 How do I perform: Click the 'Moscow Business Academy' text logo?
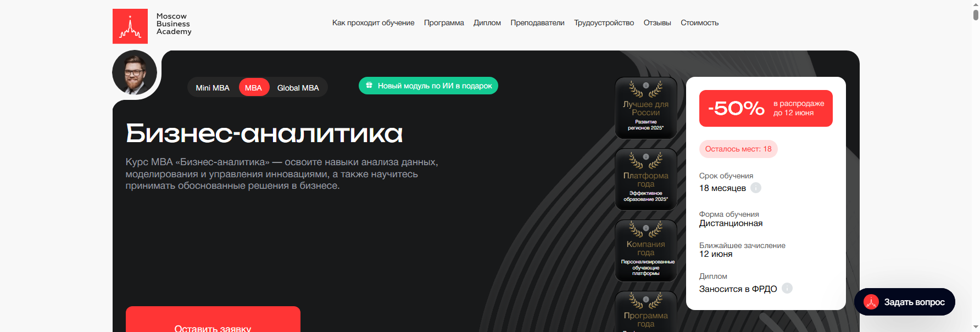(174, 24)
